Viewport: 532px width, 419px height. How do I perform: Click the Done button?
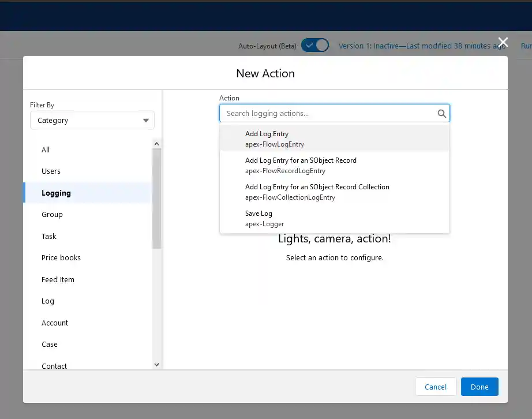pos(479,387)
